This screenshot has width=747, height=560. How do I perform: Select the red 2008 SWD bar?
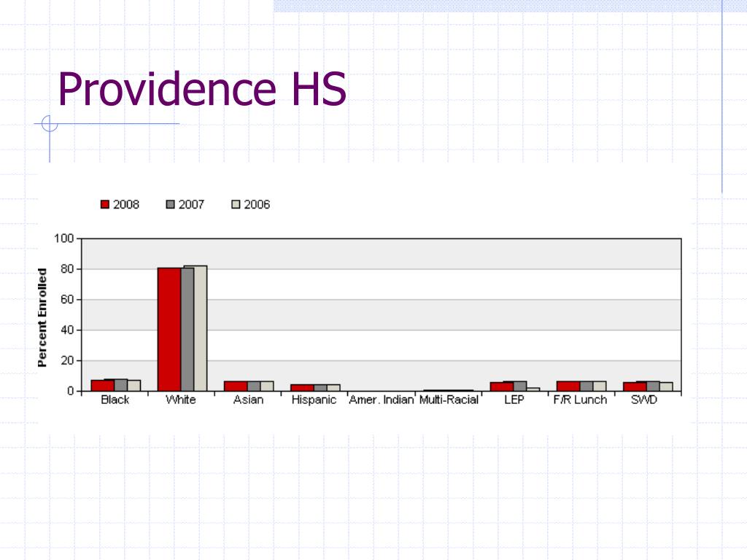(635, 386)
